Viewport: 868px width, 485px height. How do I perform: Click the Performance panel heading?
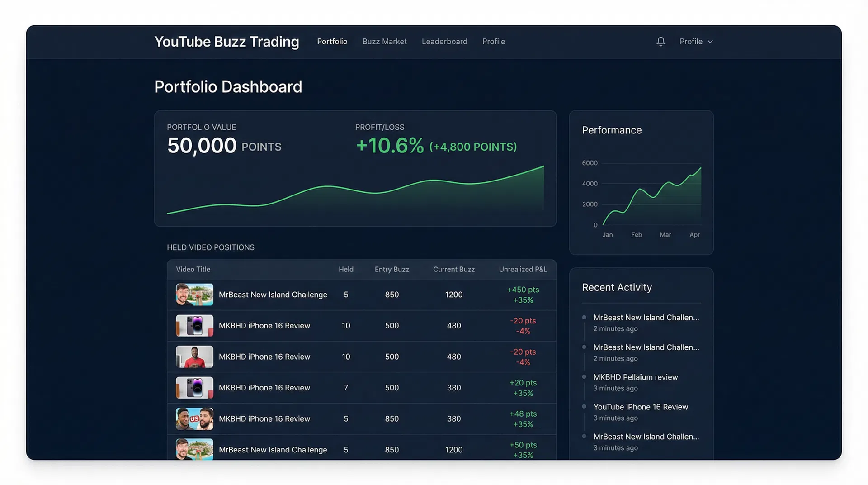pos(612,130)
